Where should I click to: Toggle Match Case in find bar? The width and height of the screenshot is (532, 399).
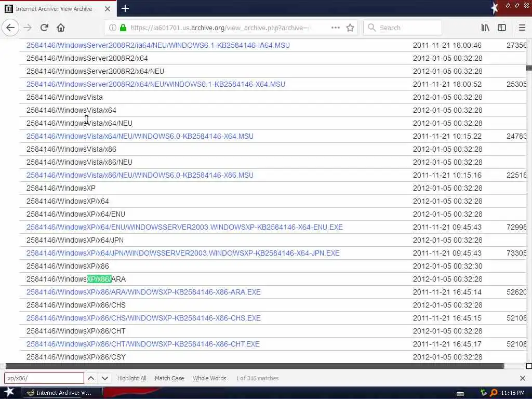[x=169, y=378]
